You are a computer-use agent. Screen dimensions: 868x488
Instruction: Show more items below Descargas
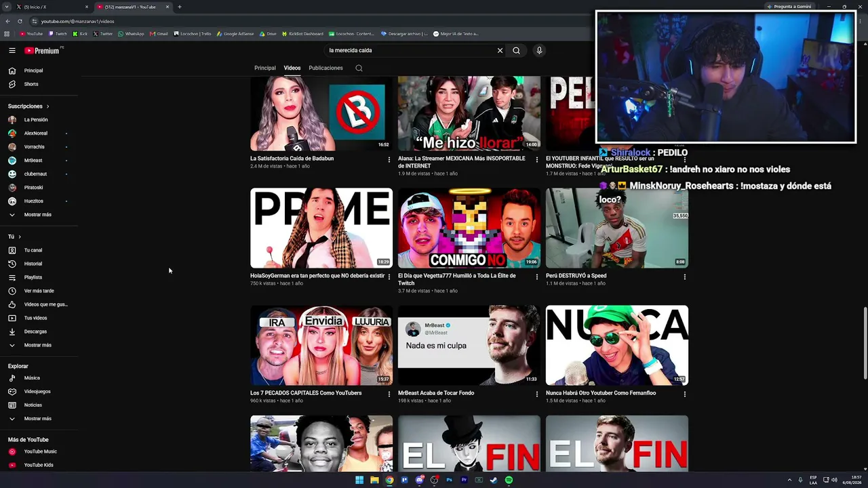(39, 345)
